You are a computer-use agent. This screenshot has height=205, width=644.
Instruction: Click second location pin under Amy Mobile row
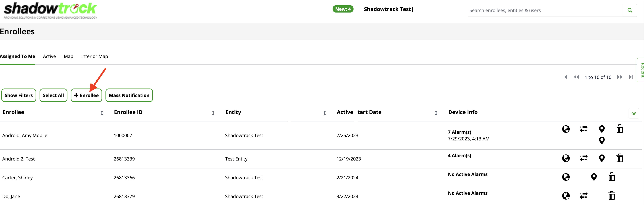coord(601,140)
